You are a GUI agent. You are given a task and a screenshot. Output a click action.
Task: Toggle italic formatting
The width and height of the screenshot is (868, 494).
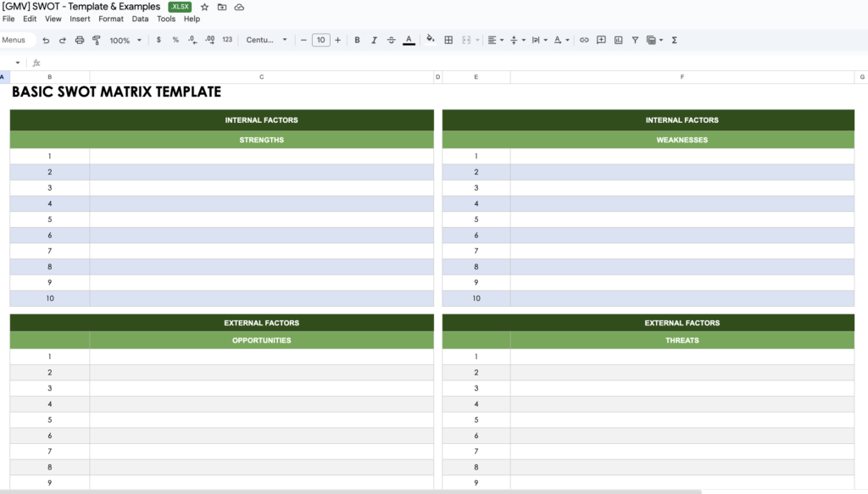point(372,39)
